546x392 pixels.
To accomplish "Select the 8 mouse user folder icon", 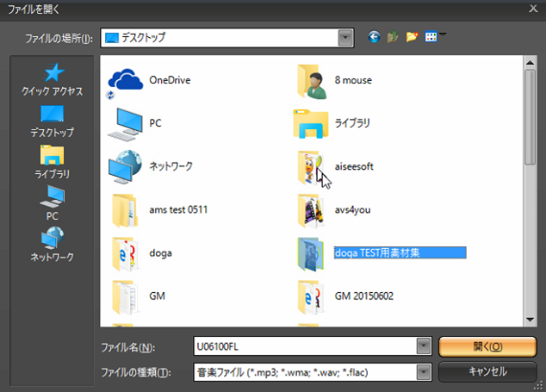I will (311, 82).
